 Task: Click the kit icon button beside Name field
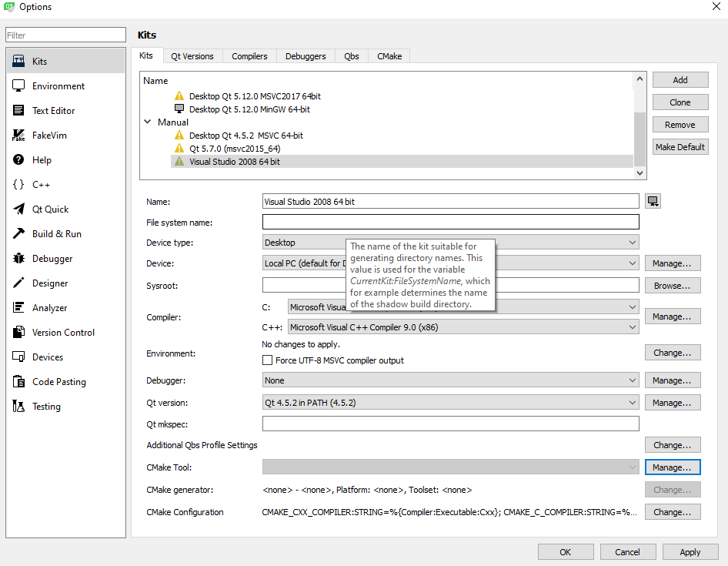pos(653,201)
